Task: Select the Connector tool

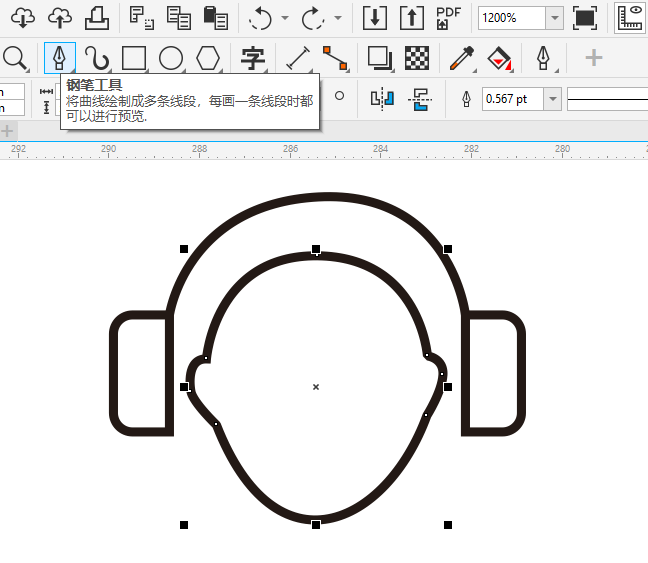Action: coord(335,58)
